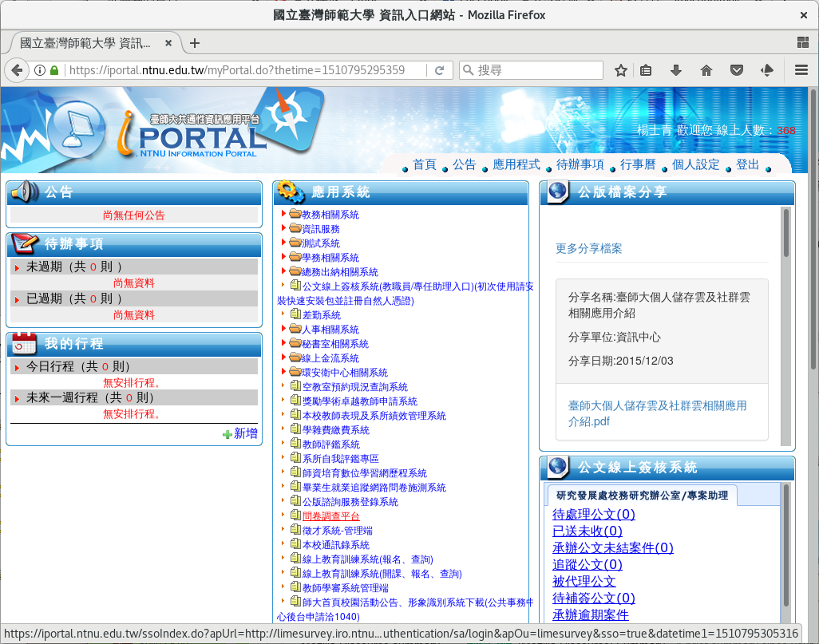Open the Firefox hamburger menu
Viewport: 819px width, 644px height.
click(x=801, y=70)
